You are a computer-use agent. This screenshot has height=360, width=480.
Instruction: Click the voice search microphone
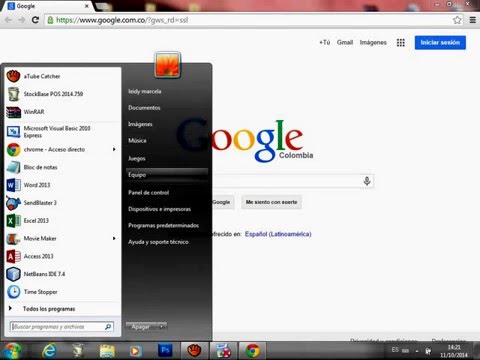click(x=367, y=181)
